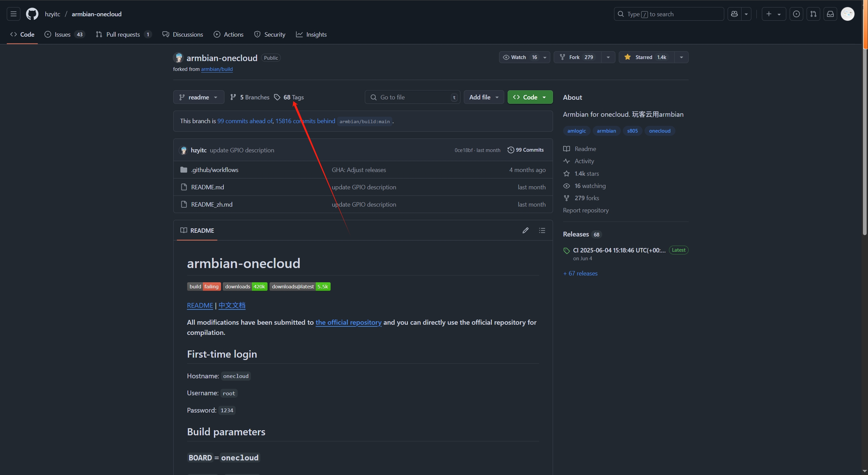The height and width of the screenshot is (475, 868).
Task: Edit README with the pencil icon
Action: click(x=526, y=230)
